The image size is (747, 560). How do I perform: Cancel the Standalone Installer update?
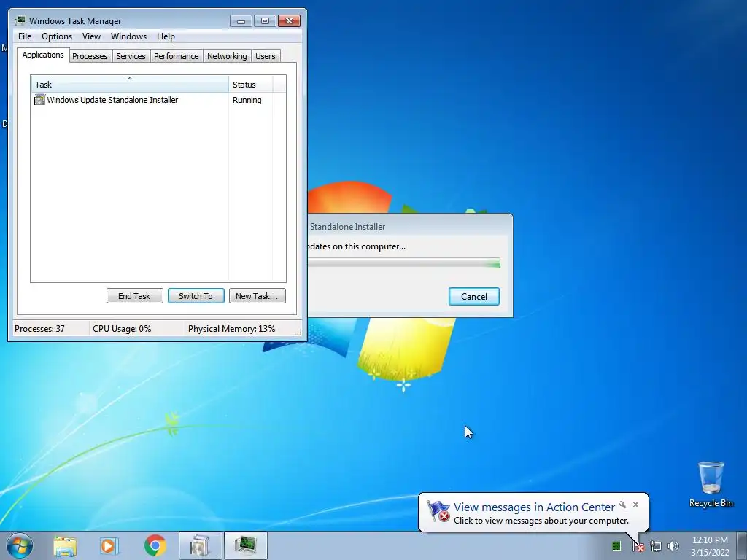click(474, 296)
